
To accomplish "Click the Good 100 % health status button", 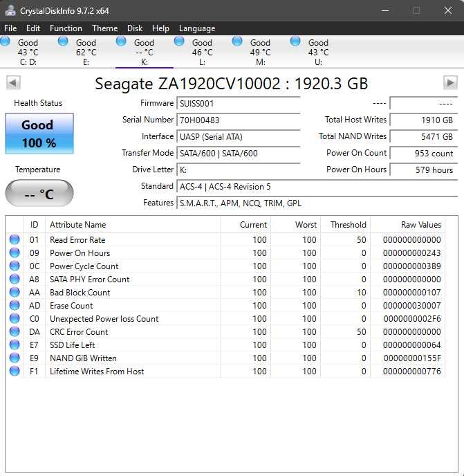I will [38, 133].
